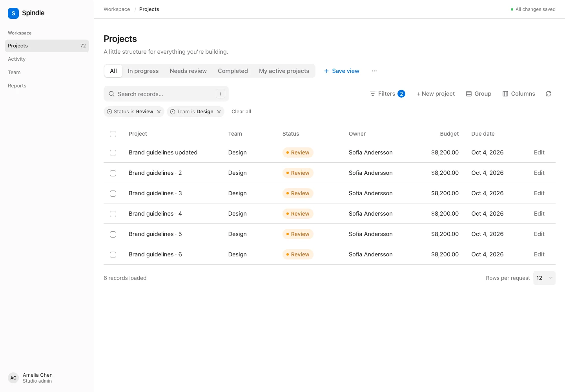Open Reports in the sidebar
This screenshot has height=392, width=565.
[47, 86]
